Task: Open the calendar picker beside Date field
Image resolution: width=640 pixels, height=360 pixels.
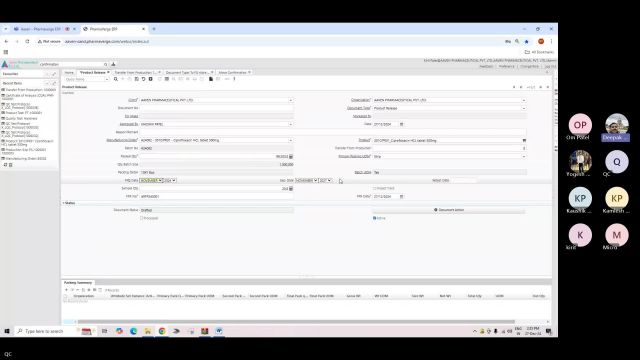Action: point(401,124)
